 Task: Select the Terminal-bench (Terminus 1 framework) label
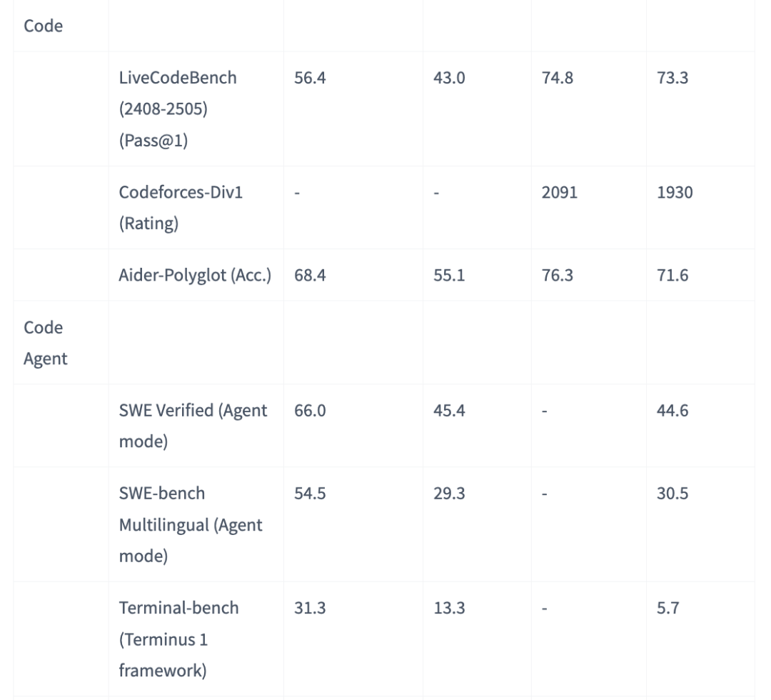click(x=178, y=639)
